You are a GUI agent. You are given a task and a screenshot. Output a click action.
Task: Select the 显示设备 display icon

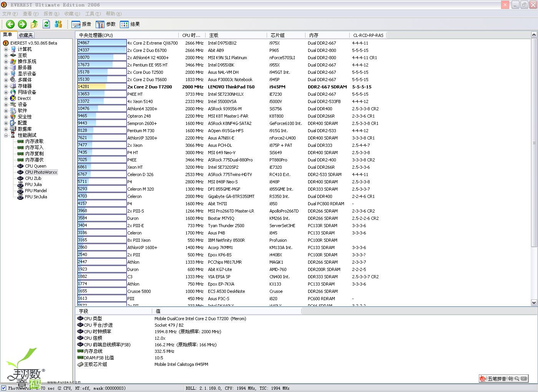[13, 74]
